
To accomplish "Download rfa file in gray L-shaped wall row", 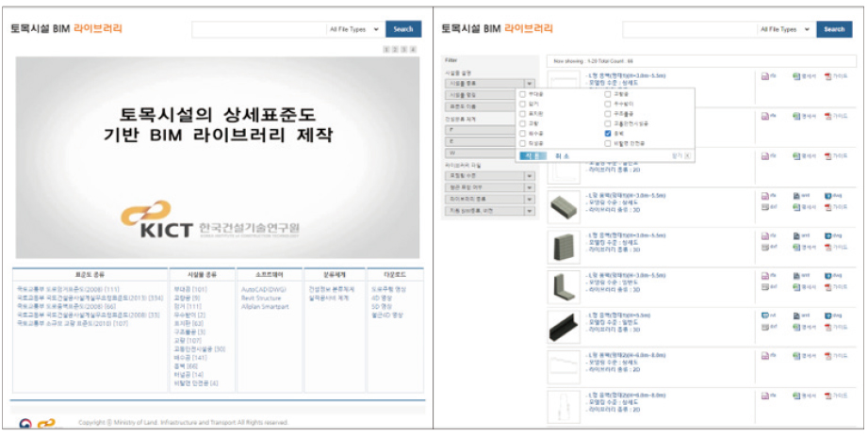I will [x=768, y=276].
